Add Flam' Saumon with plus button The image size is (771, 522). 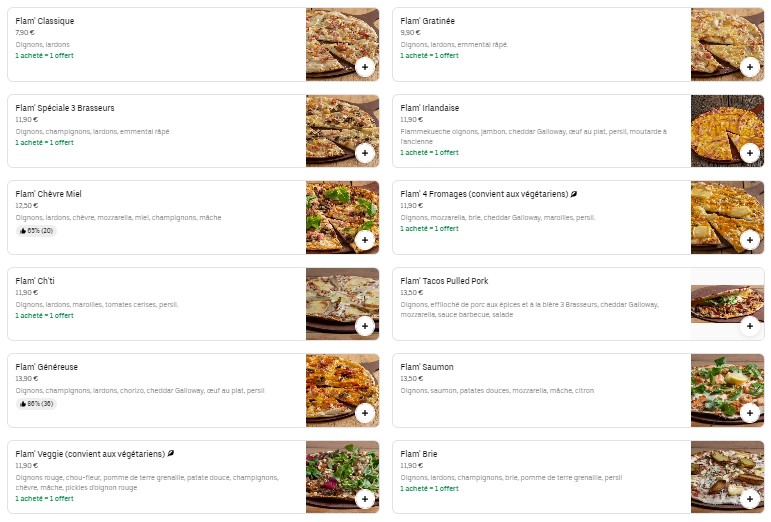click(749, 413)
